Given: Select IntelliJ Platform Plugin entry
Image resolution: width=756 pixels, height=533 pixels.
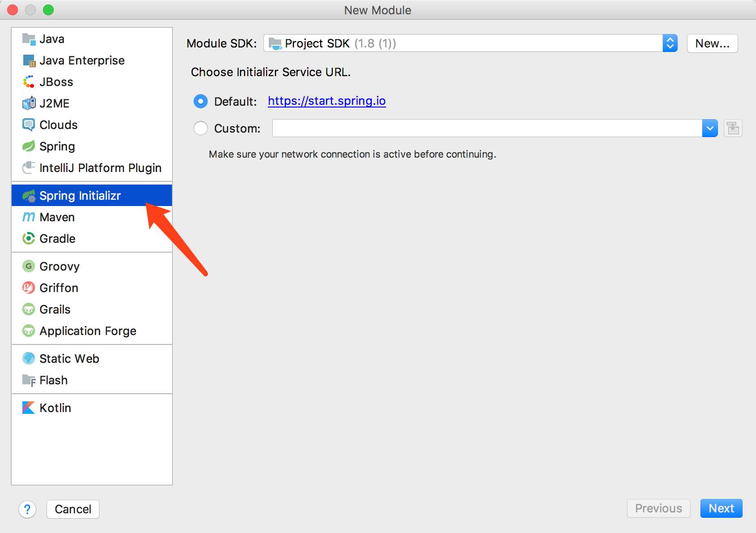Looking at the screenshot, I should point(92,168).
